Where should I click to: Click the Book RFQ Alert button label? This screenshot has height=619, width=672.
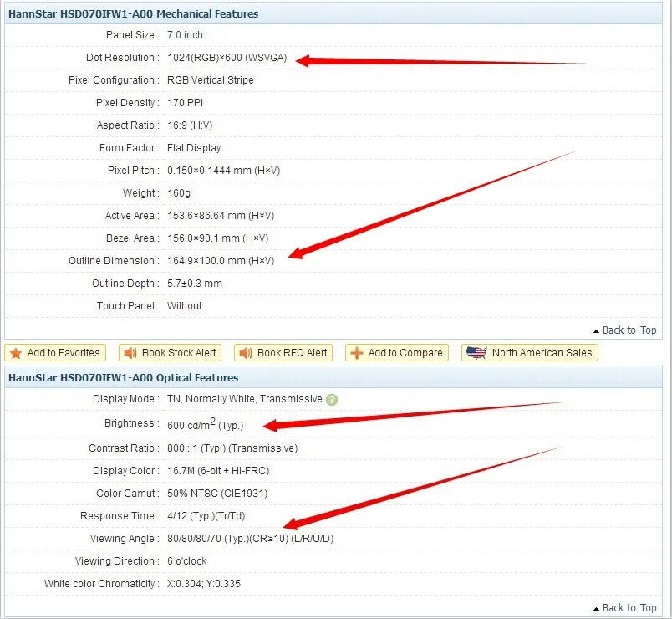pos(292,353)
